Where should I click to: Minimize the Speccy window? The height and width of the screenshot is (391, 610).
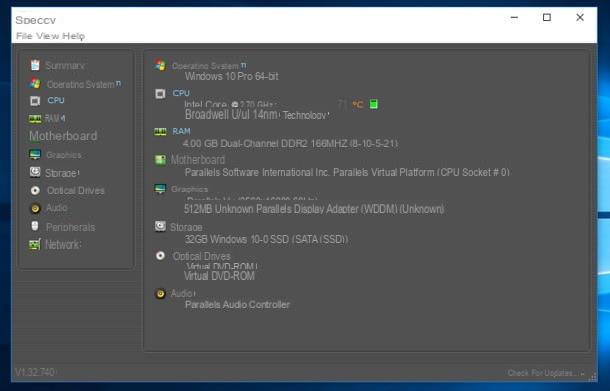click(x=514, y=17)
